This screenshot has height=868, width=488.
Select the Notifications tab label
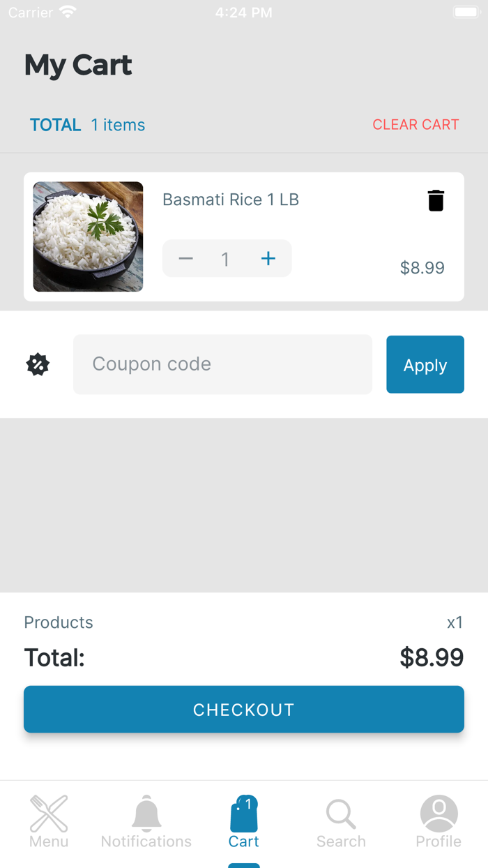coord(146,840)
